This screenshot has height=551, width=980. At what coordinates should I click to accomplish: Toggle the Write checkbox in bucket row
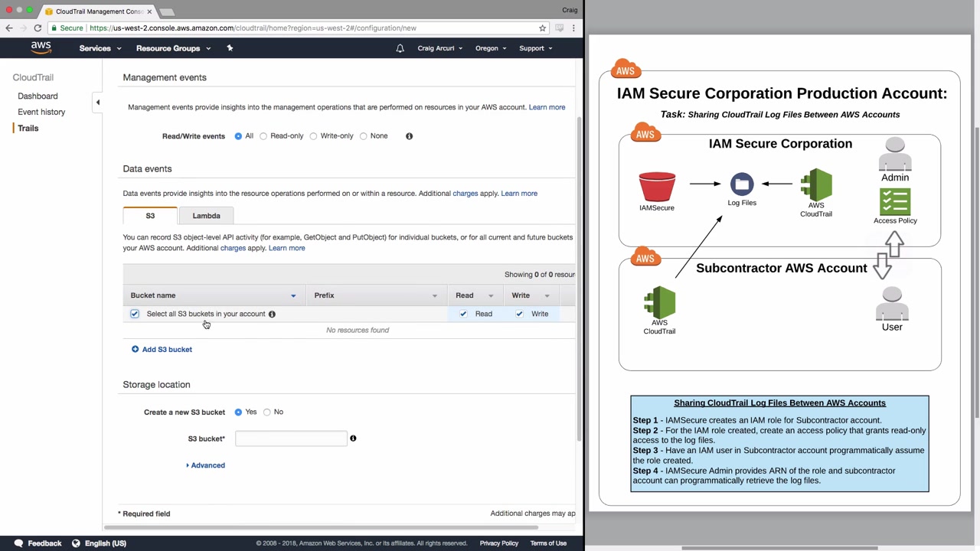coord(519,314)
